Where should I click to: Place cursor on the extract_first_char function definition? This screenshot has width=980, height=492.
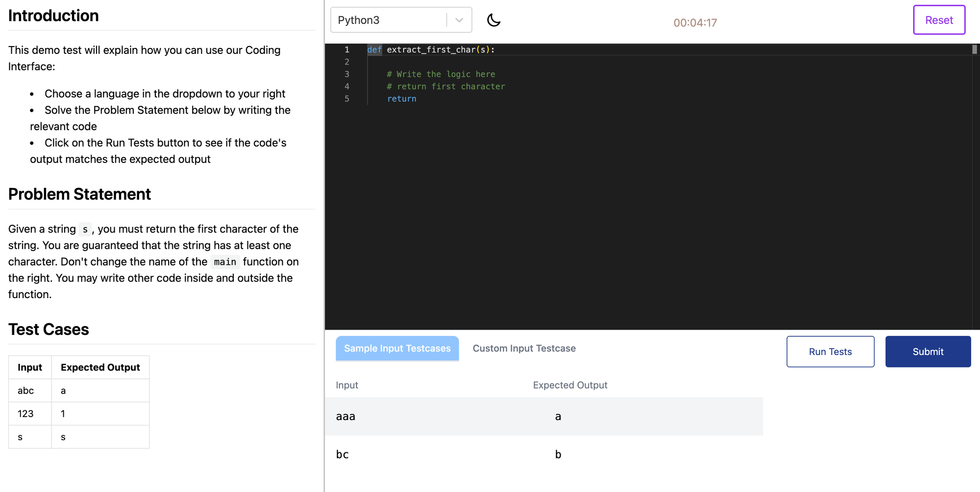click(x=431, y=49)
